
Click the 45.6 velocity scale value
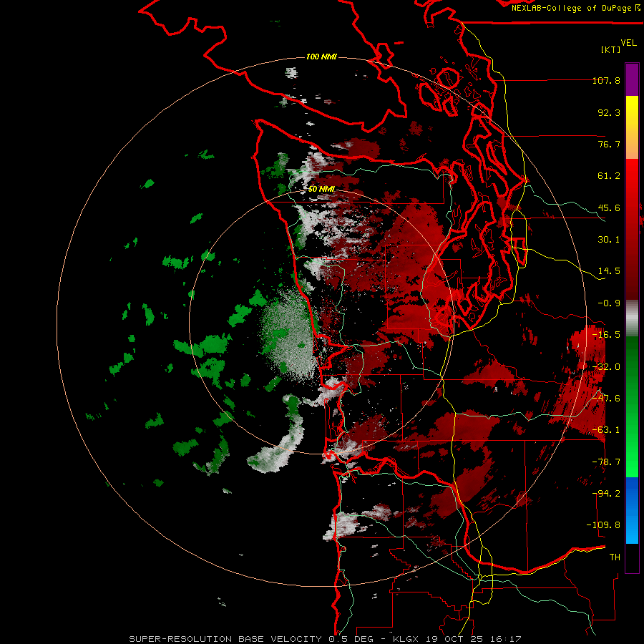(609, 208)
